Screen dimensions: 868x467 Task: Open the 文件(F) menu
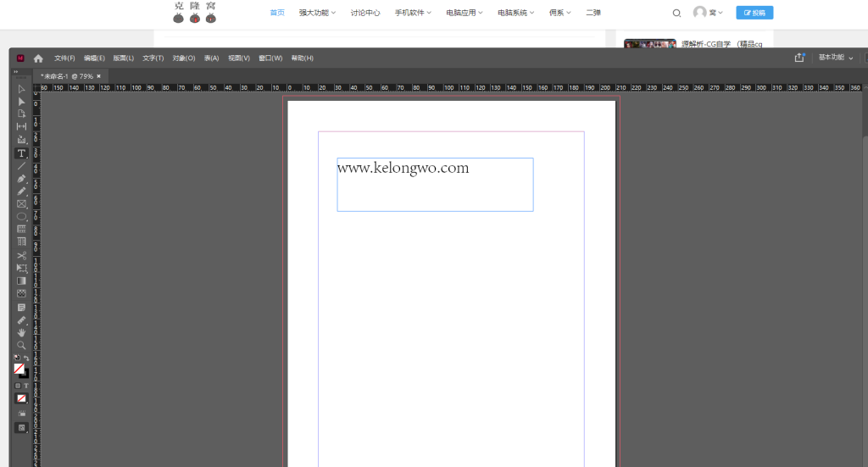[64, 58]
